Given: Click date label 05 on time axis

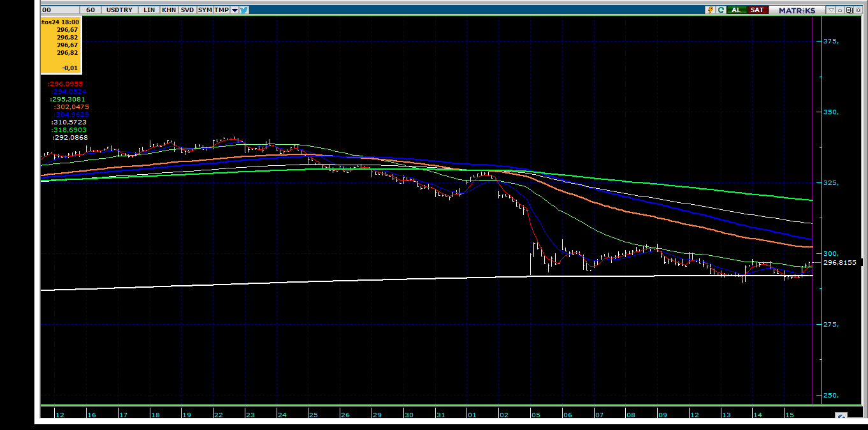Looking at the screenshot, I should (x=535, y=415).
